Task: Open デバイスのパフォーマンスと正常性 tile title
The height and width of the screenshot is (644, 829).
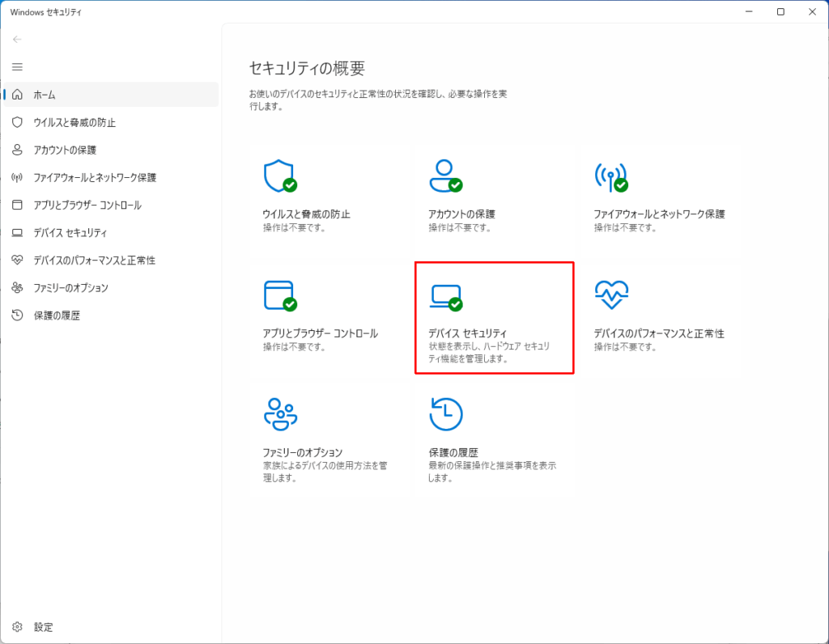Action: coord(659,333)
